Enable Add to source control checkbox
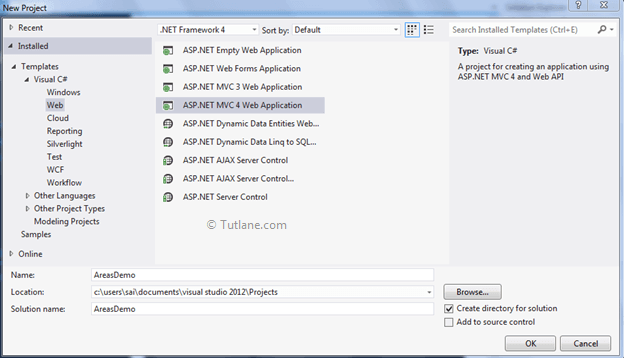The height and width of the screenshot is (361, 624). pyautogui.click(x=449, y=322)
